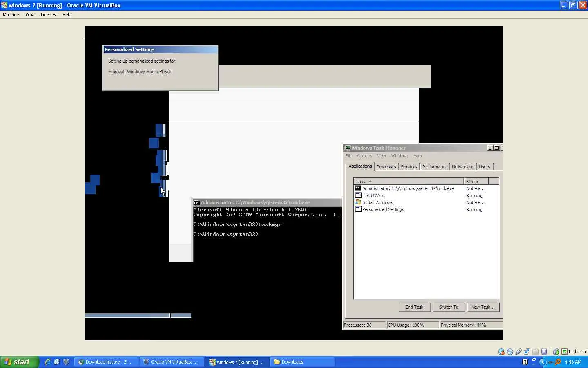588x368 pixels.
Task: Sort tasks by the Status column header
Action: click(476, 181)
